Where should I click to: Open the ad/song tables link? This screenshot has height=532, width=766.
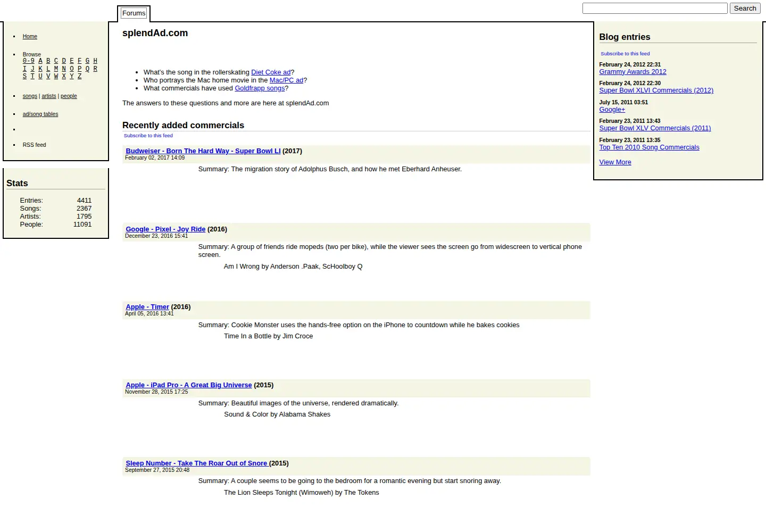point(40,114)
